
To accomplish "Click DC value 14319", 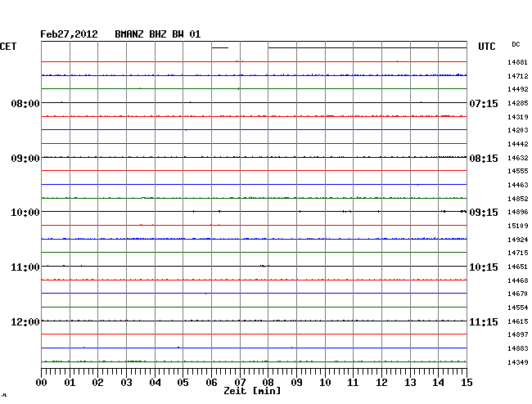I will [x=518, y=117].
